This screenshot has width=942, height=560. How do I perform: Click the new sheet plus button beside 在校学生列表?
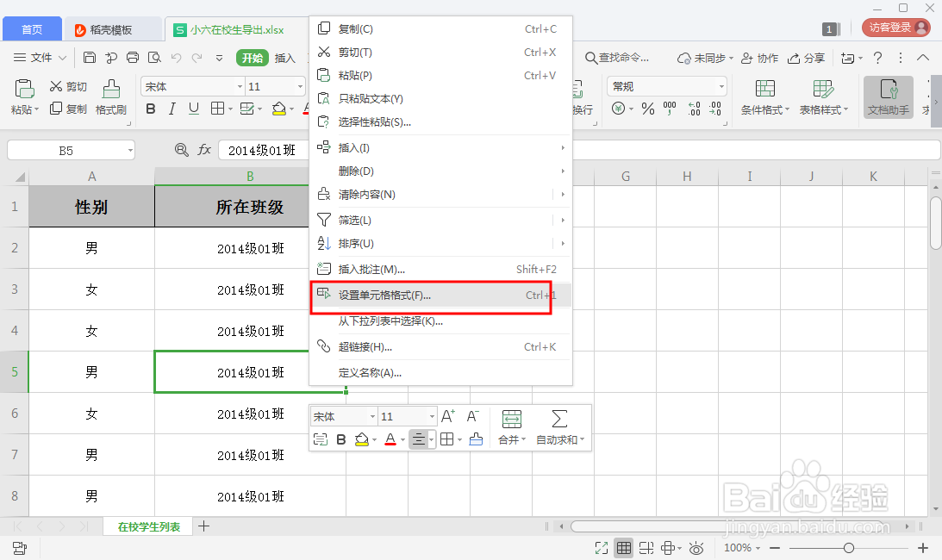202,526
